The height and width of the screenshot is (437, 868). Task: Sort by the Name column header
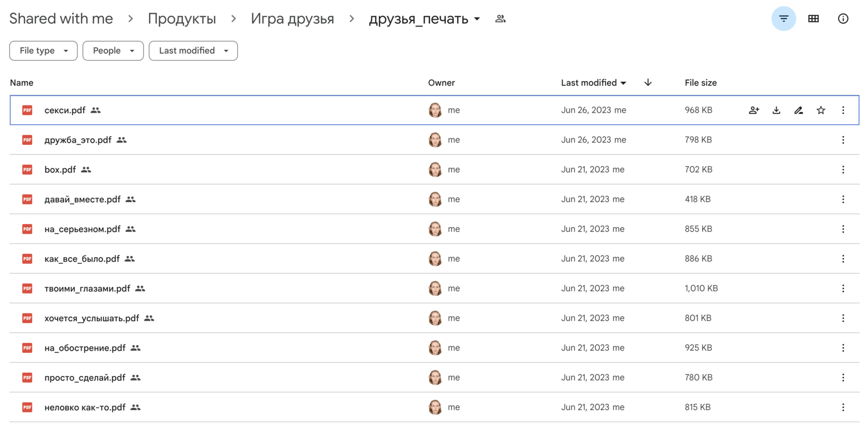pyautogui.click(x=22, y=83)
